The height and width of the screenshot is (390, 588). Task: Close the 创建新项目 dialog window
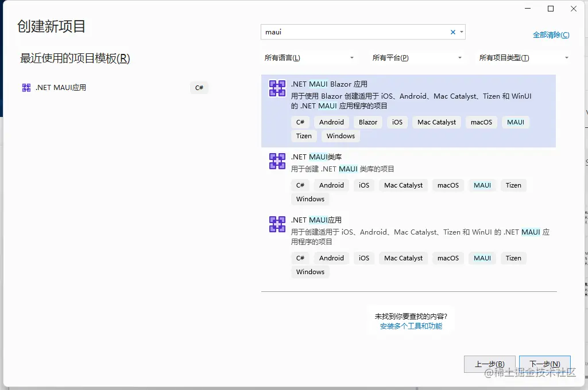(574, 9)
